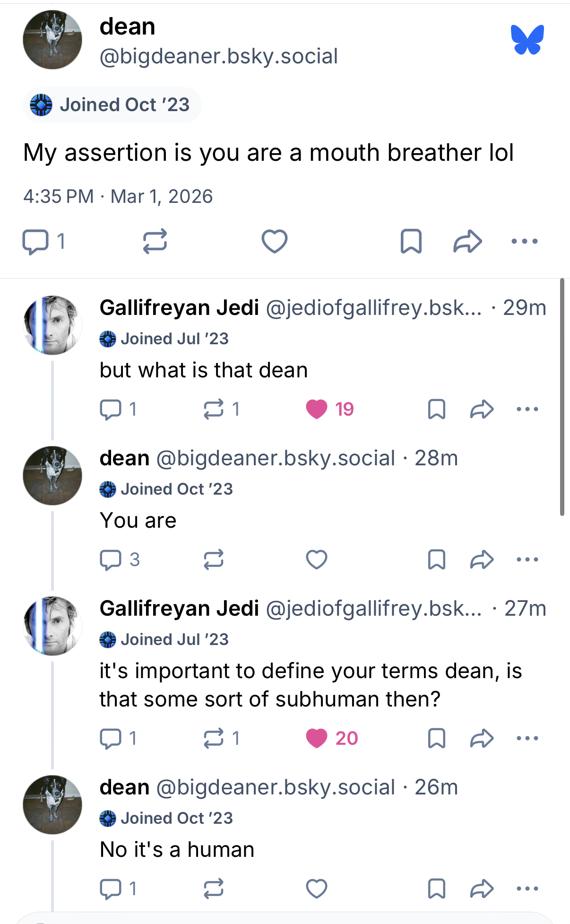Click the Bluesky butterfly logo
Screen dimensions: 570x924
point(527,40)
